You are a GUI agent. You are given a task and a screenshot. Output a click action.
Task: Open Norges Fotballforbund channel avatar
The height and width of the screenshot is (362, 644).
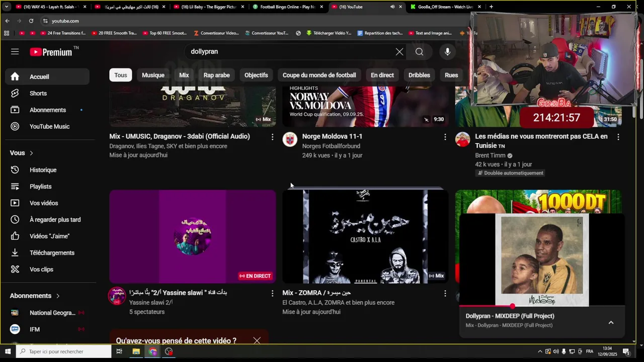(x=290, y=140)
